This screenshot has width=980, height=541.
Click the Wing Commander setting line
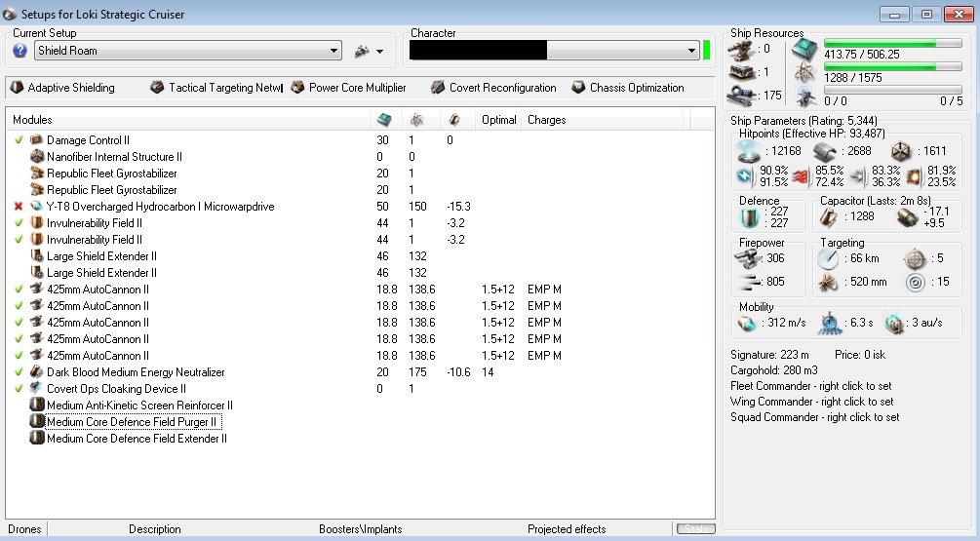click(812, 402)
